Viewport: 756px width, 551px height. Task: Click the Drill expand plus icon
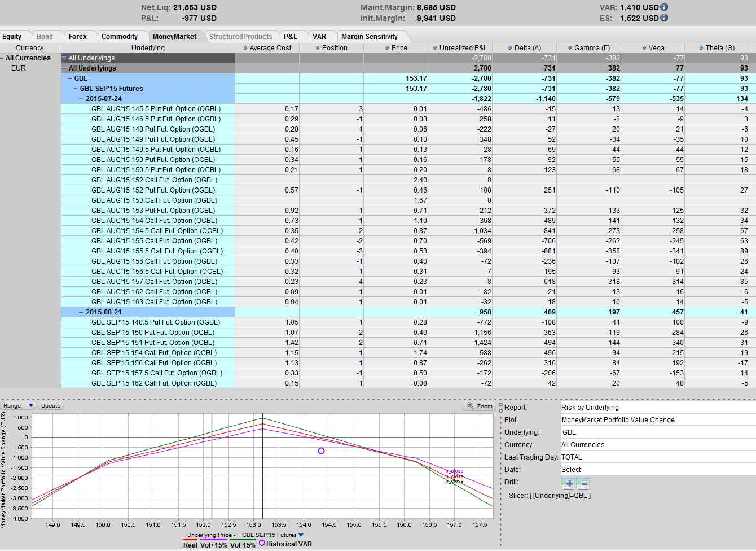pos(568,483)
